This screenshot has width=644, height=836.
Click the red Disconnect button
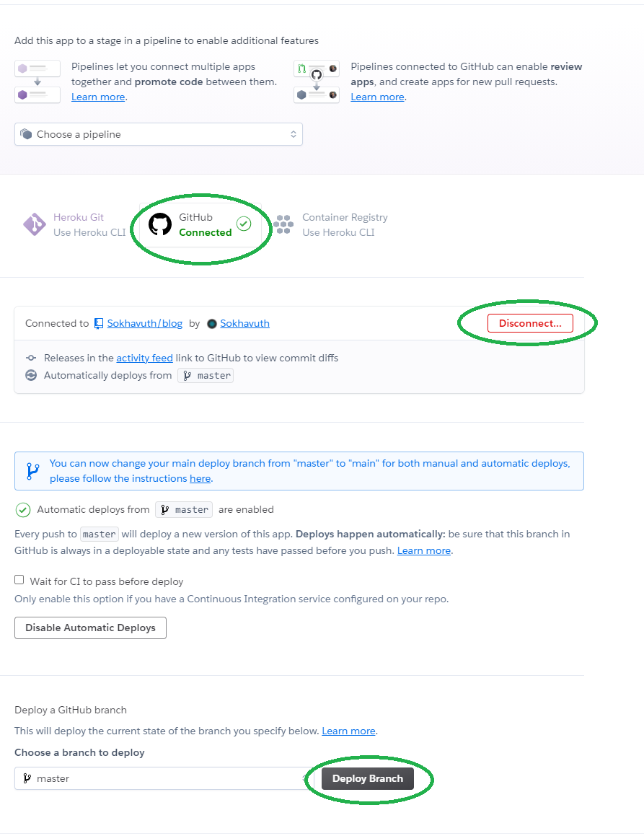pos(531,323)
